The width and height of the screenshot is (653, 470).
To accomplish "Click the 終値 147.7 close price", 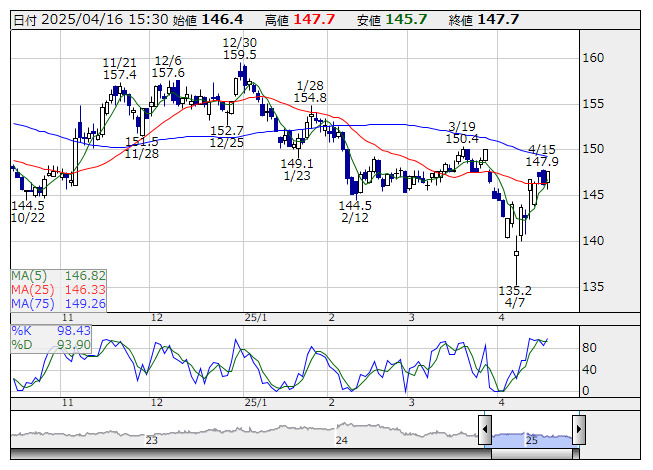I will (x=484, y=20).
